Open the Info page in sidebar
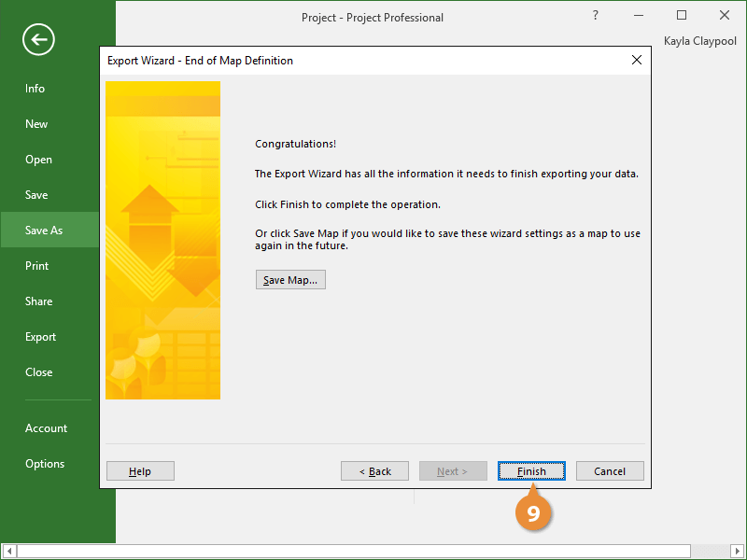The width and height of the screenshot is (747, 560). [35, 89]
